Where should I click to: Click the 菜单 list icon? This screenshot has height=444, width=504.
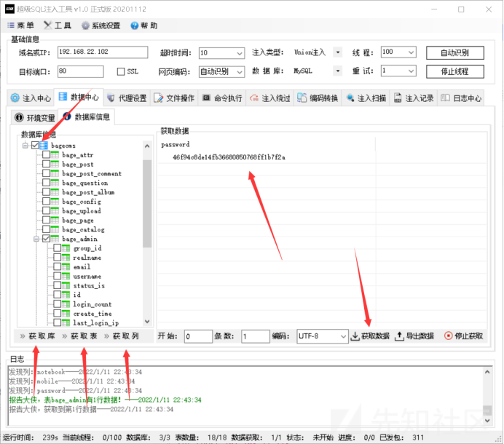click(x=11, y=25)
